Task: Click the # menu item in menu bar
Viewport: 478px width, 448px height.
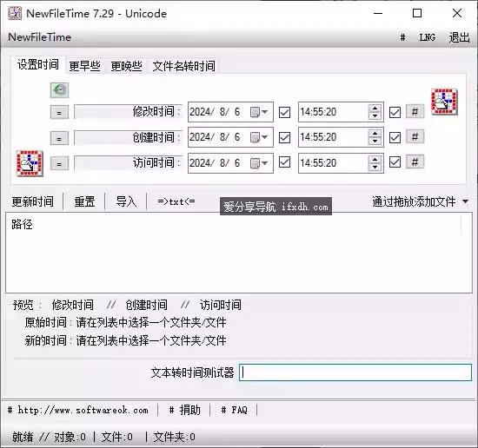Action: point(402,37)
